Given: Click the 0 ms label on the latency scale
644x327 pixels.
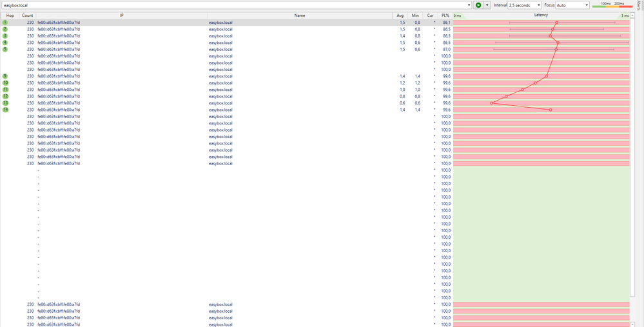Looking at the screenshot, I should 457,15.
